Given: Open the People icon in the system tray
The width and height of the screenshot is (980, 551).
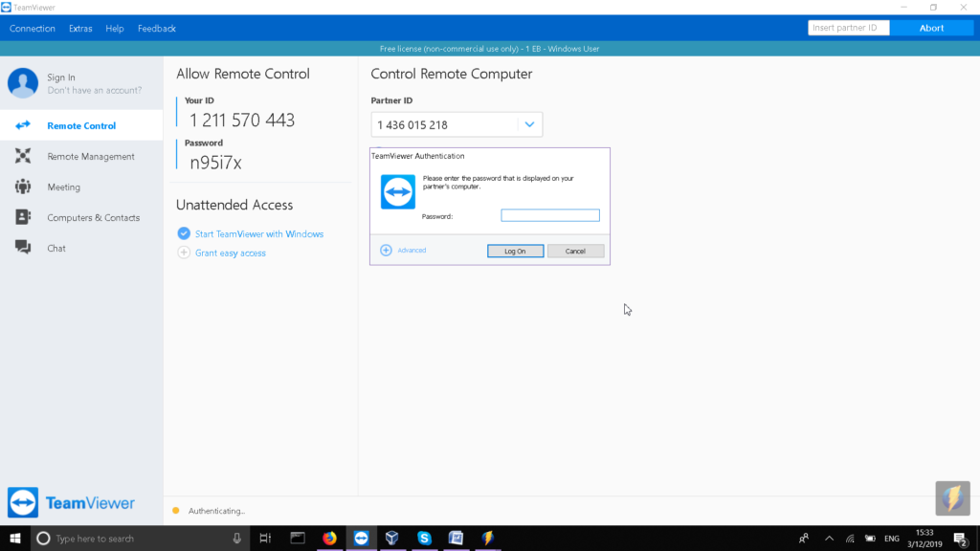Looking at the screenshot, I should pos(804,538).
